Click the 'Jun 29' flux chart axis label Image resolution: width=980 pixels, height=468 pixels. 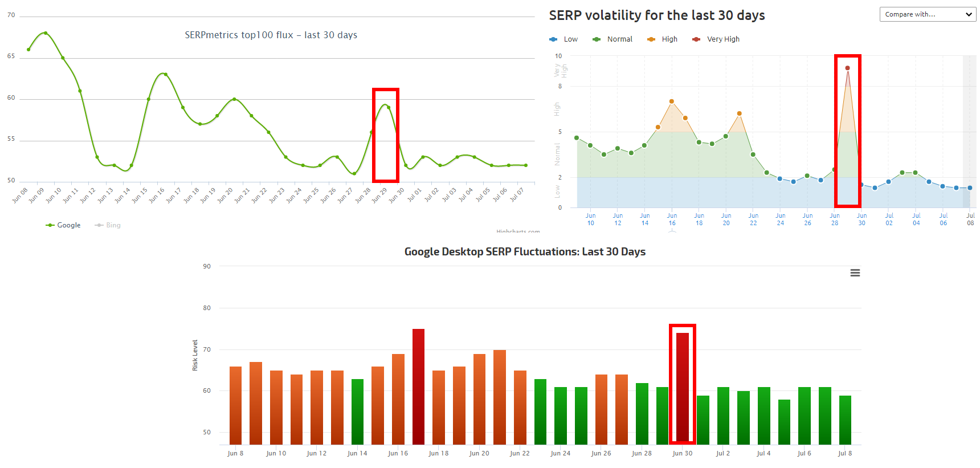(379, 195)
